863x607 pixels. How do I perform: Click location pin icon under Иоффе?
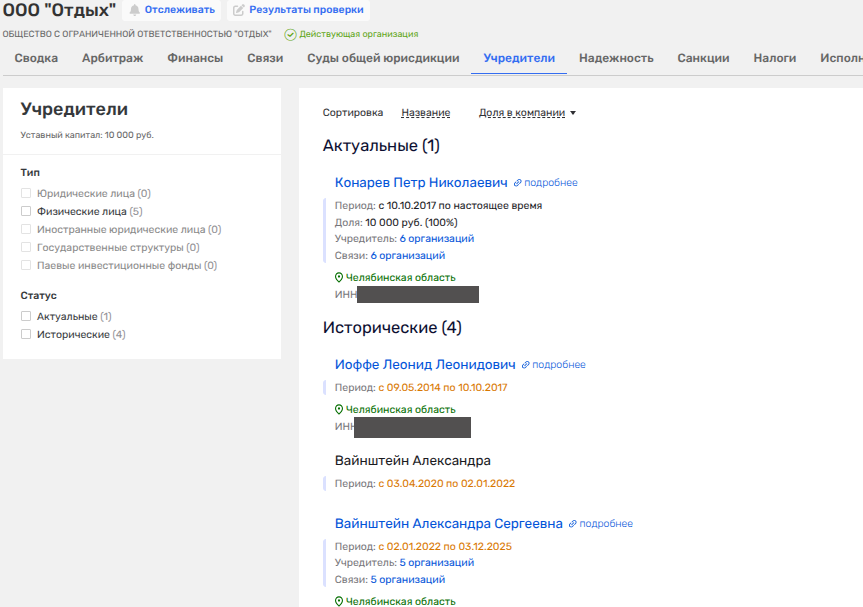(339, 409)
